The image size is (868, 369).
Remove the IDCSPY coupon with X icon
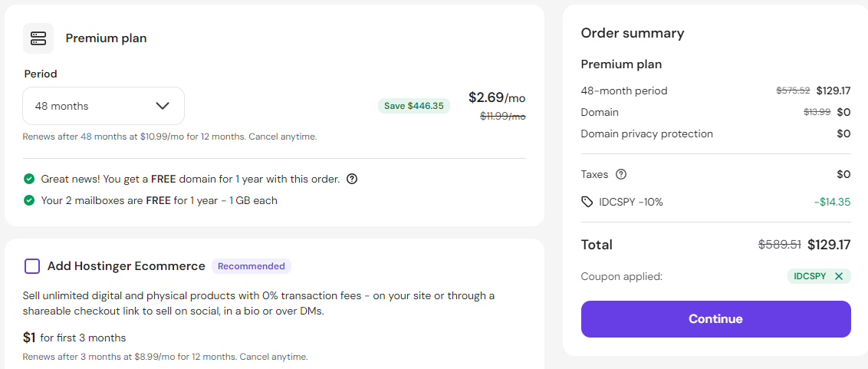click(x=839, y=276)
